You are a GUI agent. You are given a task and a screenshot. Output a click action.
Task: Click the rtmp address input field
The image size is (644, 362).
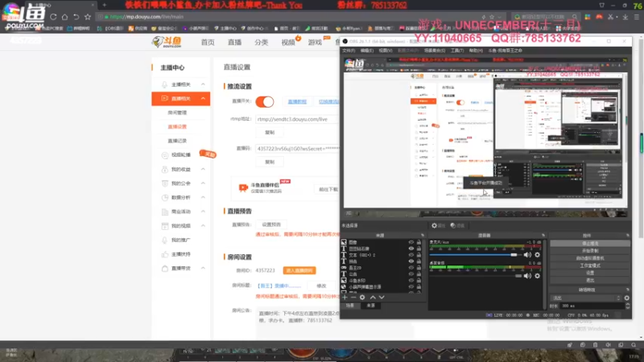pos(297,119)
